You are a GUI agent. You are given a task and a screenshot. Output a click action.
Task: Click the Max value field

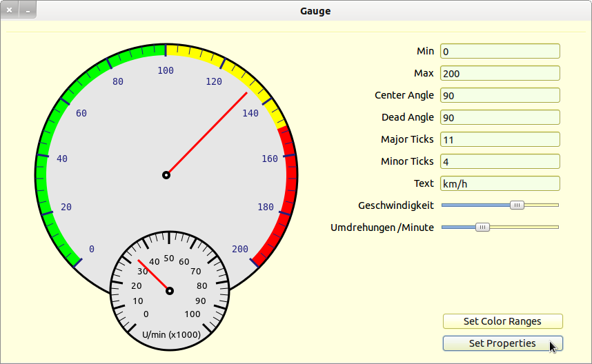tap(500, 73)
